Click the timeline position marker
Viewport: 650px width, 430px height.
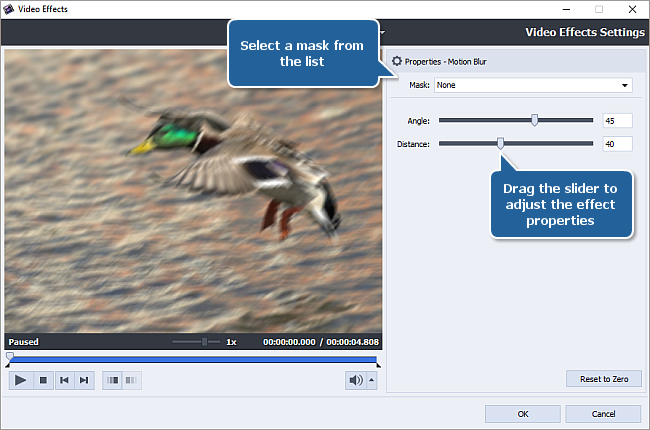click(x=10, y=356)
